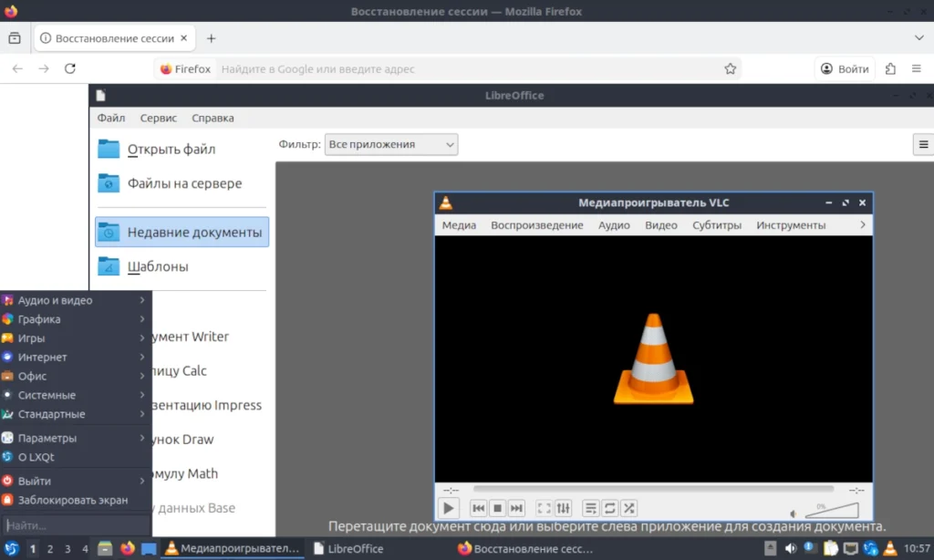
Task: Open the Справка menu in LibreOffice
Action: [x=213, y=118]
